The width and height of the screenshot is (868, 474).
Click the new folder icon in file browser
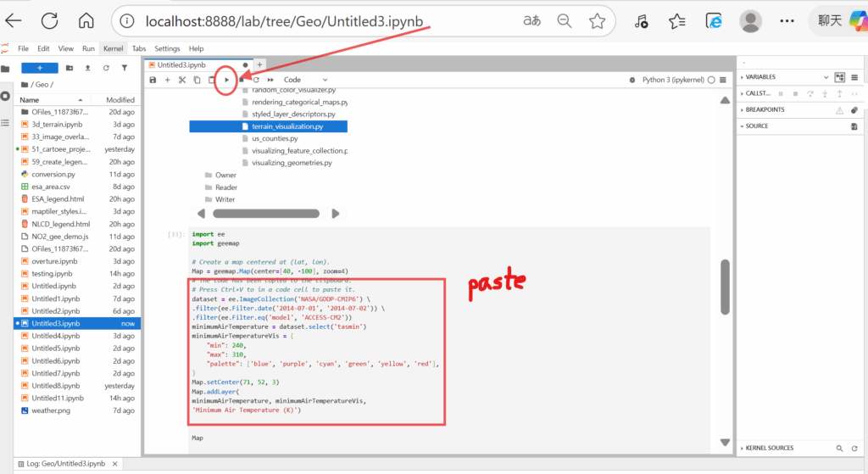[x=69, y=68]
